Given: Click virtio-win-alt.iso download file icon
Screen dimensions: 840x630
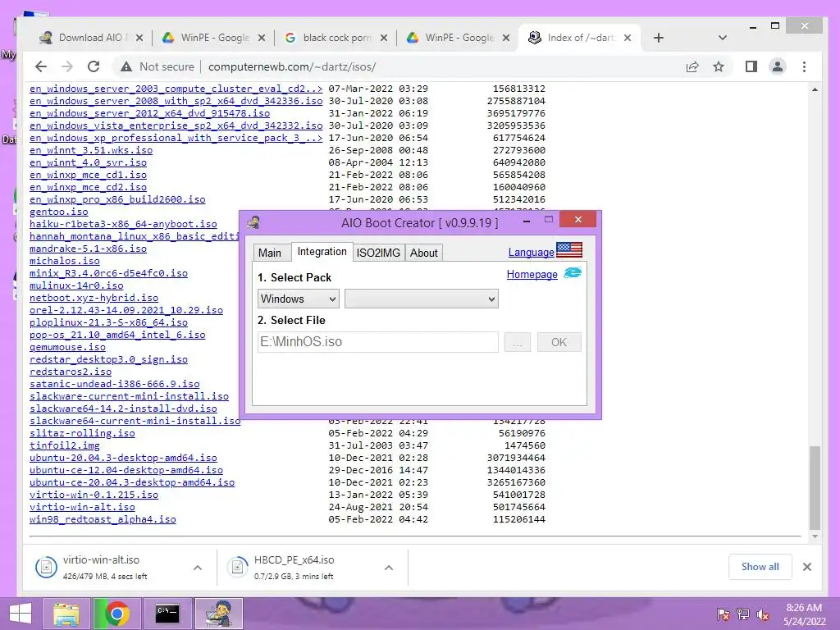Looking at the screenshot, I should [x=46, y=567].
